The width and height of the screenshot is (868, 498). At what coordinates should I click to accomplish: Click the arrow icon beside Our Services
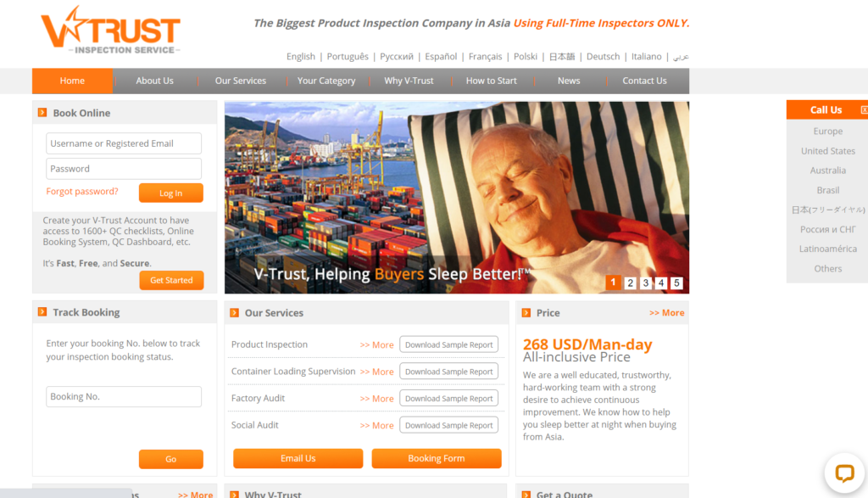(x=234, y=313)
